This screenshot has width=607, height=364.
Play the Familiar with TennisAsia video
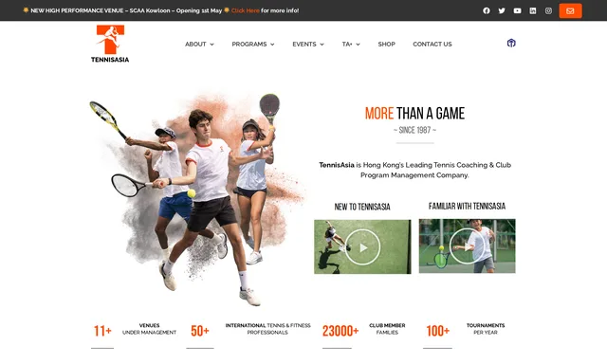(x=468, y=246)
